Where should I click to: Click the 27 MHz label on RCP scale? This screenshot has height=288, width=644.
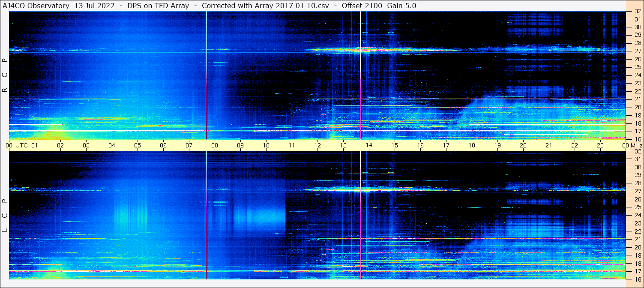[637, 51]
